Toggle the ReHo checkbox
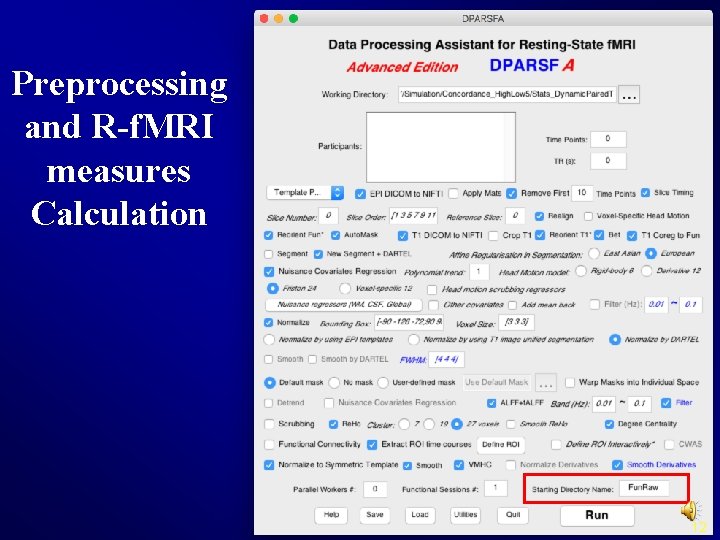This screenshot has width=720, height=540. click(x=333, y=424)
